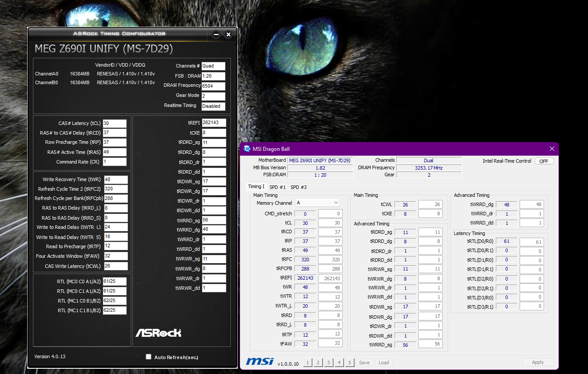
Task: Click the white editable tRTL(D0/R0) box in Dragon Ball
Action: click(532, 242)
